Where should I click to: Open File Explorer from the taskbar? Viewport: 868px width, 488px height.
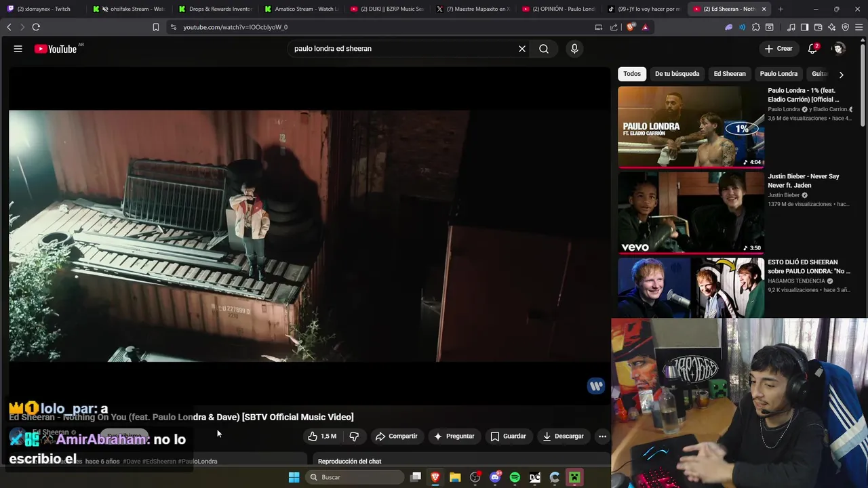pos(455,477)
